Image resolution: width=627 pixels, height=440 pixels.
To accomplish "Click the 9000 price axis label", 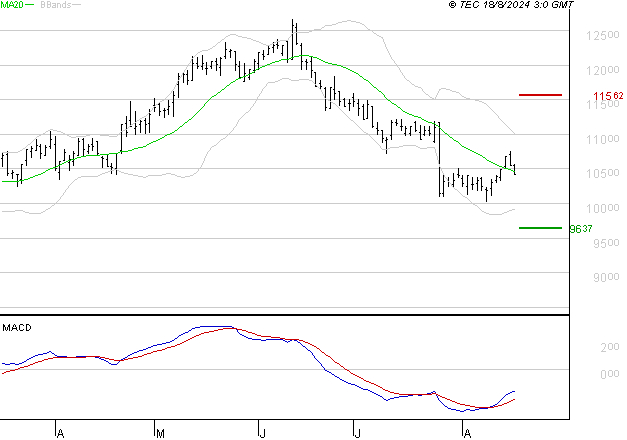I will pos(606,277).
